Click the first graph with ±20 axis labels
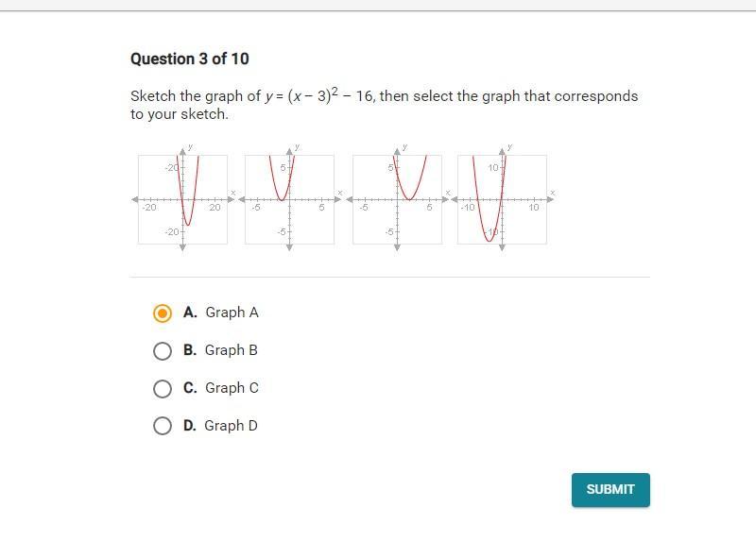Viewport: 756px width, 541px height. coord(182,199)
